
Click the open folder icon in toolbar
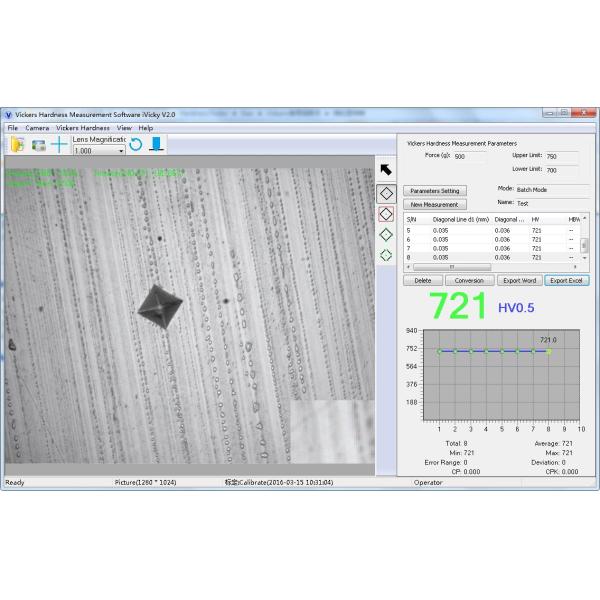17,145
